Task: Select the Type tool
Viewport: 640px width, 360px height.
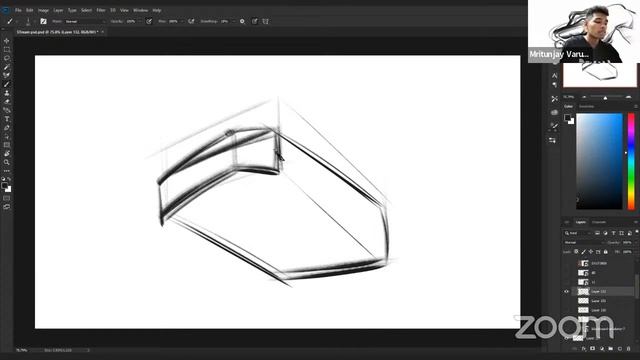Action: (x=7, y=119)
